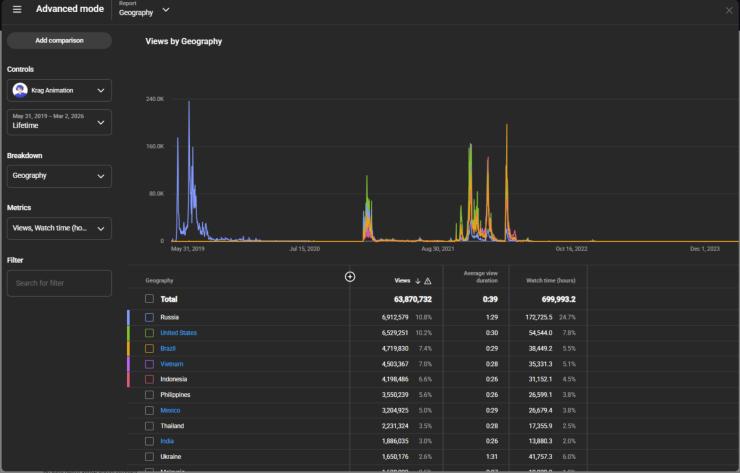Select the Total row checkbox
This screenshot has width=740, height=473.
[149, 299]
